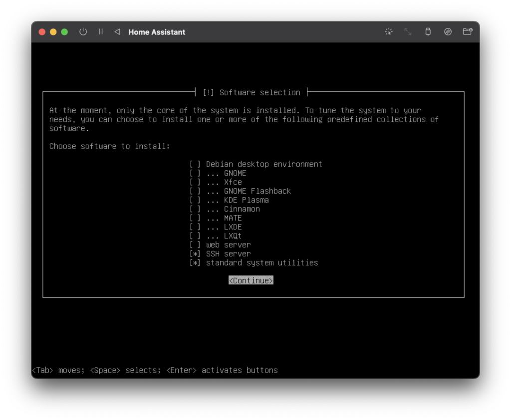Check the LXQt checkbox

(x=195, y=236)
